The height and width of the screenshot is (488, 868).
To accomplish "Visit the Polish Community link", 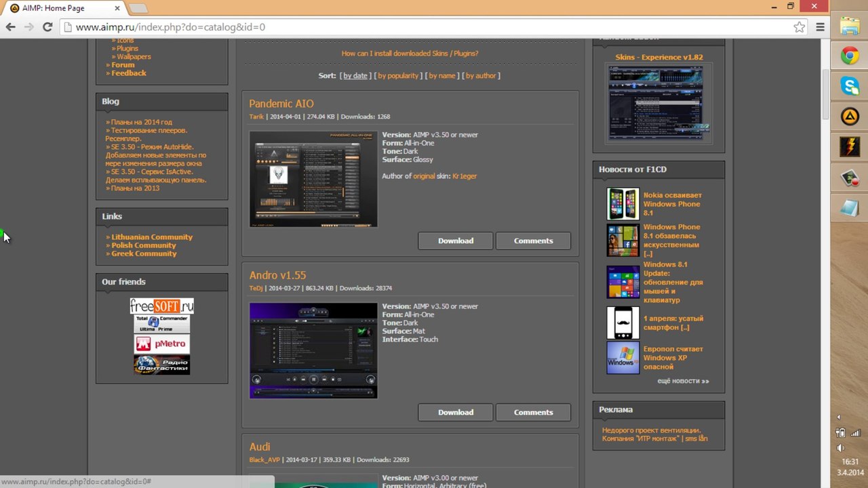I will (144, 245).
